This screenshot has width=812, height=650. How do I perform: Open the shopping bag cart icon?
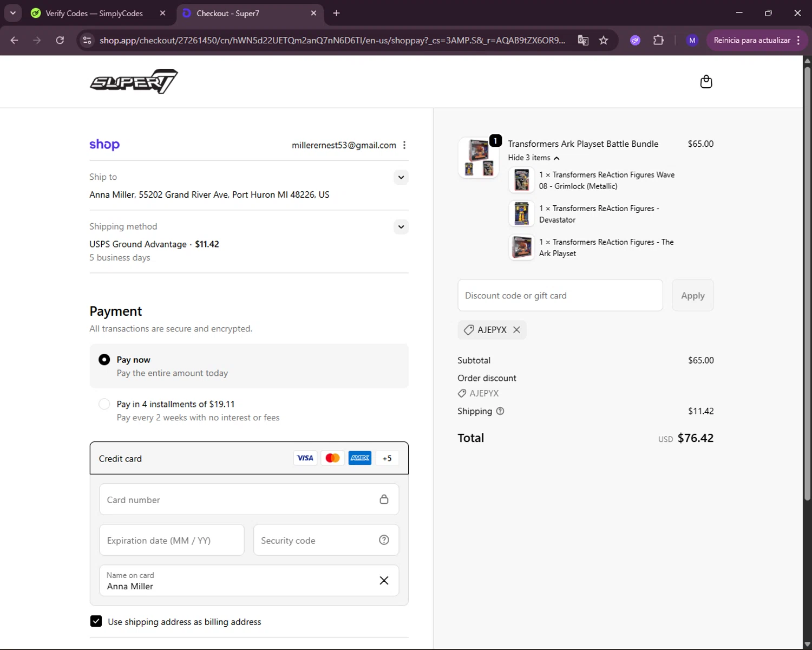pos(706,82)
